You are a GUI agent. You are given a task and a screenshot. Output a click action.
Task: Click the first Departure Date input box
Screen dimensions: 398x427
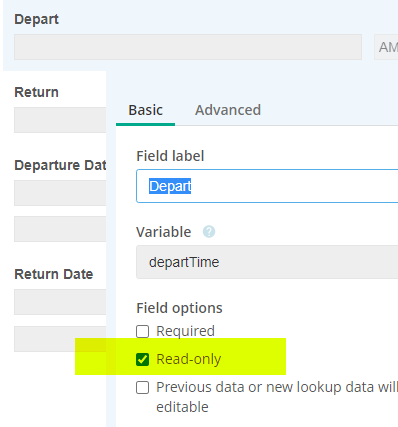point(60,193)
